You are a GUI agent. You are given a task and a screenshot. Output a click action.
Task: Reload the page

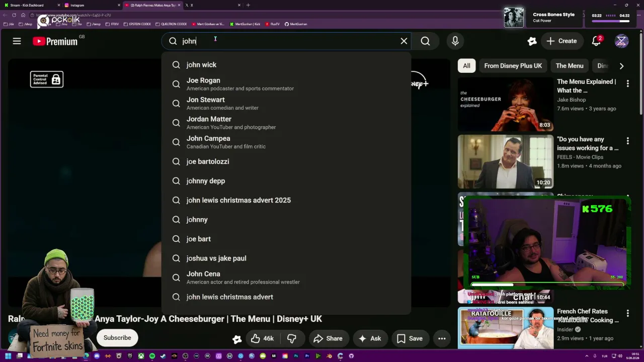point(14,15)
